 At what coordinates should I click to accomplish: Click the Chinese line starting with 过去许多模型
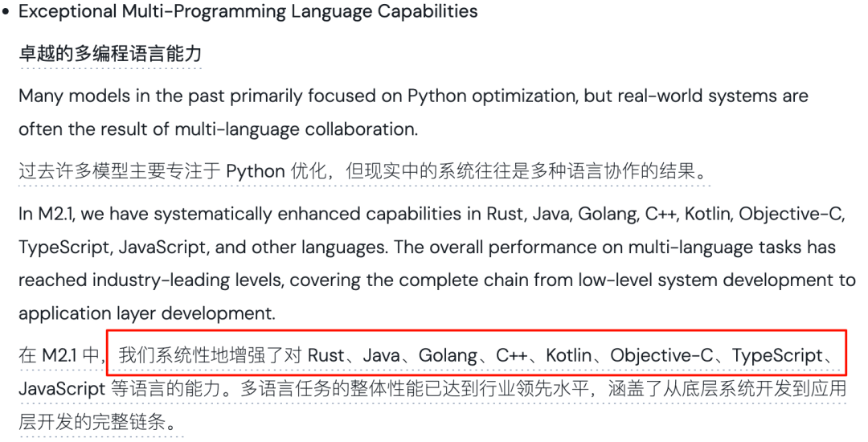[363, 171]
